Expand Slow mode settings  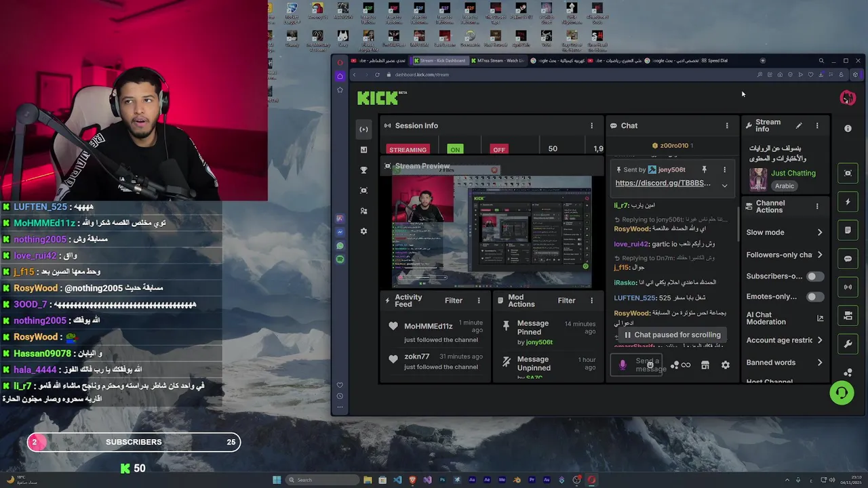(785, 232)
